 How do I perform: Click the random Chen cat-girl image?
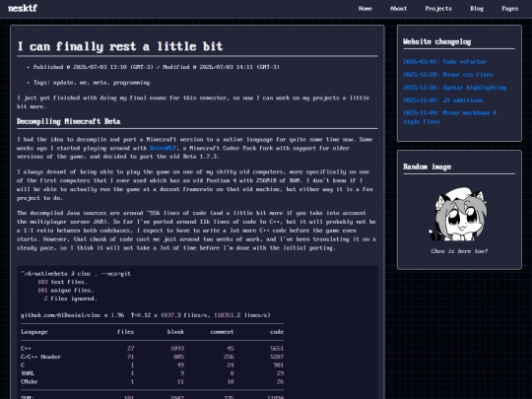point(459,214)
